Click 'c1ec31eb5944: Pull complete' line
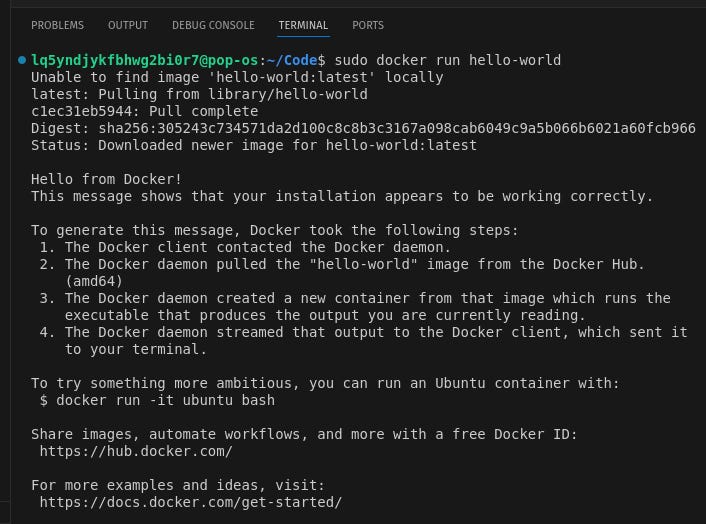Viewport: 706px width, 524px height. coord(145,111)
